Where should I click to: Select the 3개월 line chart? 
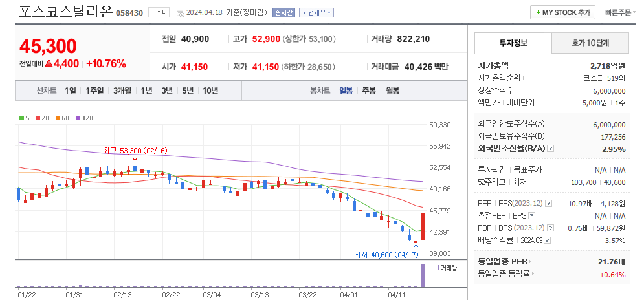click(122, 91)
